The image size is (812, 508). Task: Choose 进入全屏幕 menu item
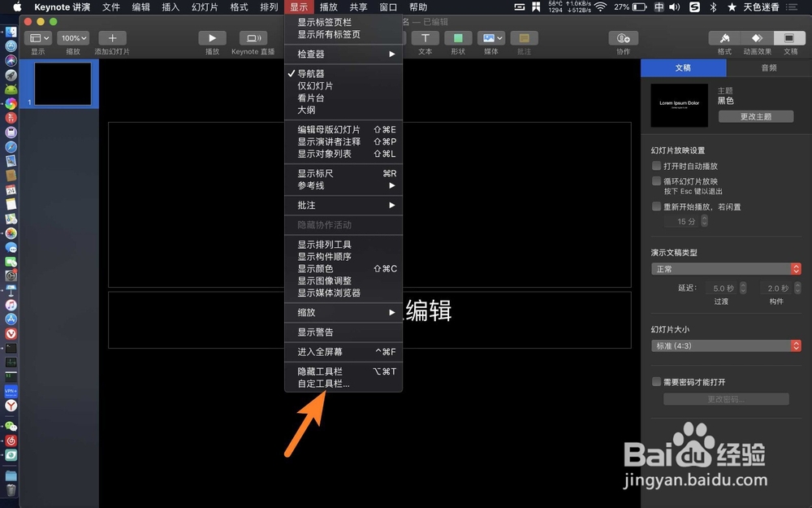[x=343, y=352]
